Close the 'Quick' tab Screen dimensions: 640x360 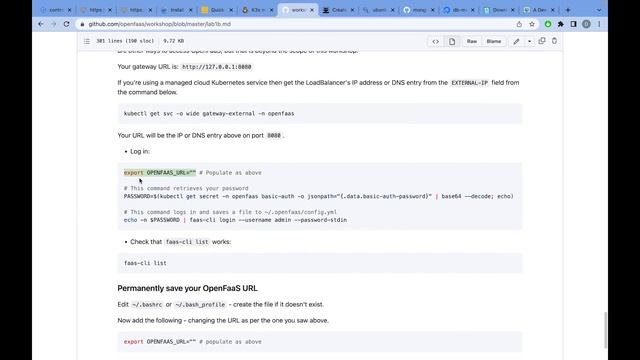pyautogui.click(x=231, y=10)
